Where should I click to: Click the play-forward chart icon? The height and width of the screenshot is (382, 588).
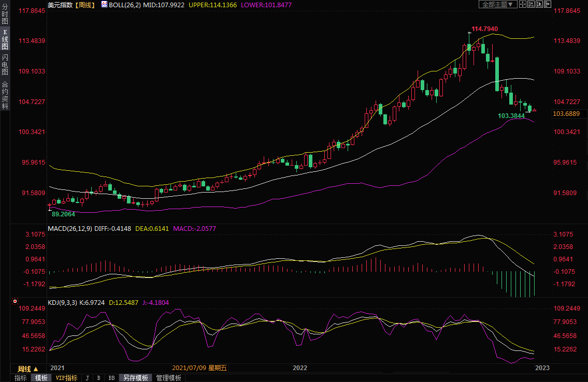pyautogui.click(x=539, y=4)
